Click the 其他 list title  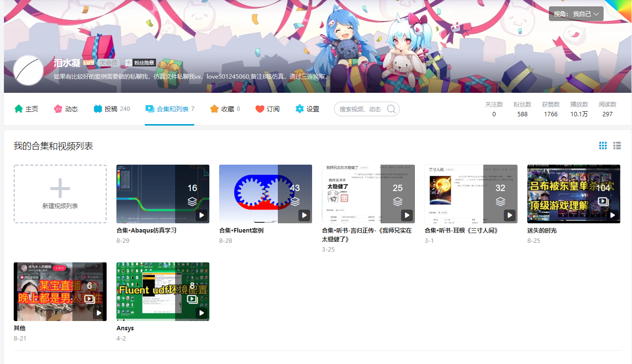pyautogui.click(x=20, y=328)
